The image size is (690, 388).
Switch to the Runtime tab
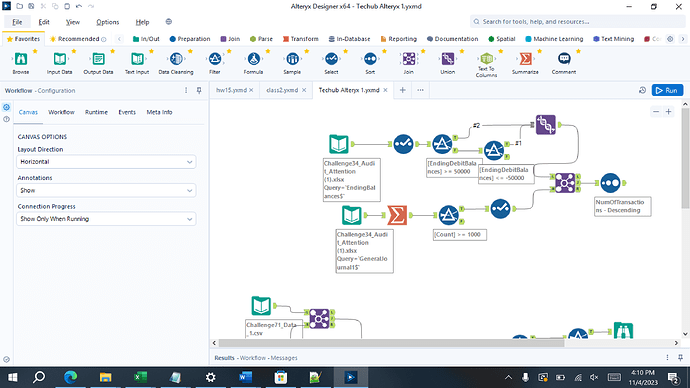[x=96, y=112]
